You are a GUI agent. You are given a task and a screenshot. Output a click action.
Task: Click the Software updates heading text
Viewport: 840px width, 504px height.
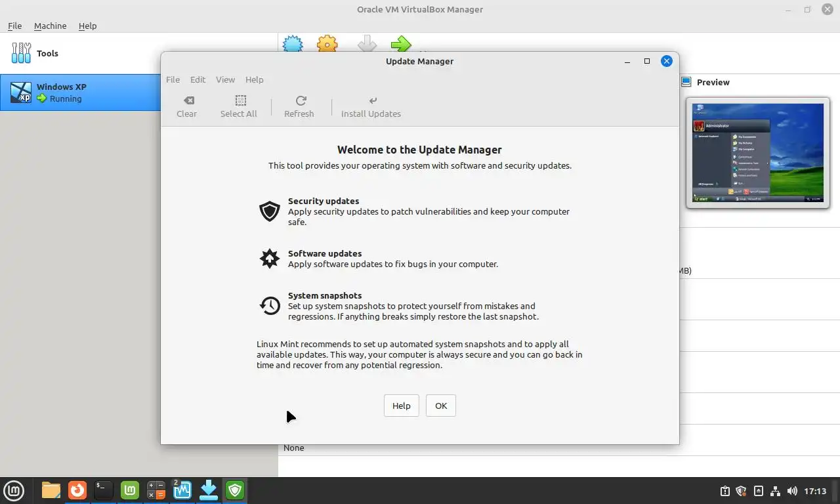325,253
